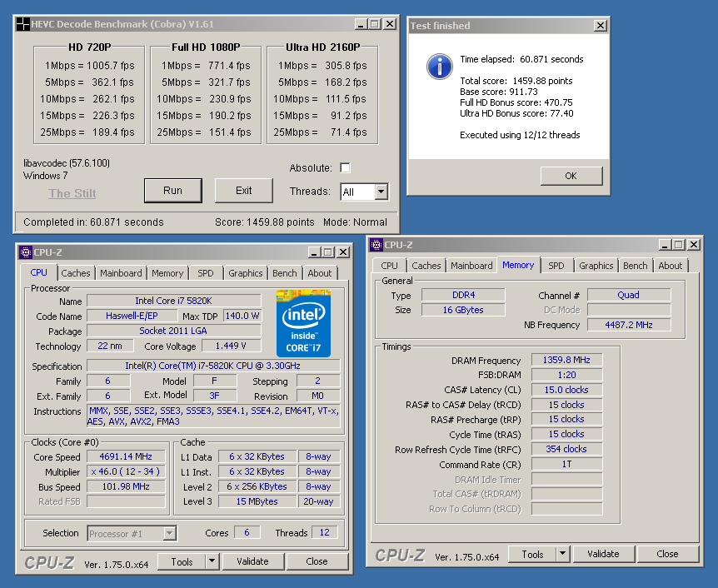Close the HEVC Decode Benchmark window
Viewport: 718px width, 588px height.
click(390, 24)
